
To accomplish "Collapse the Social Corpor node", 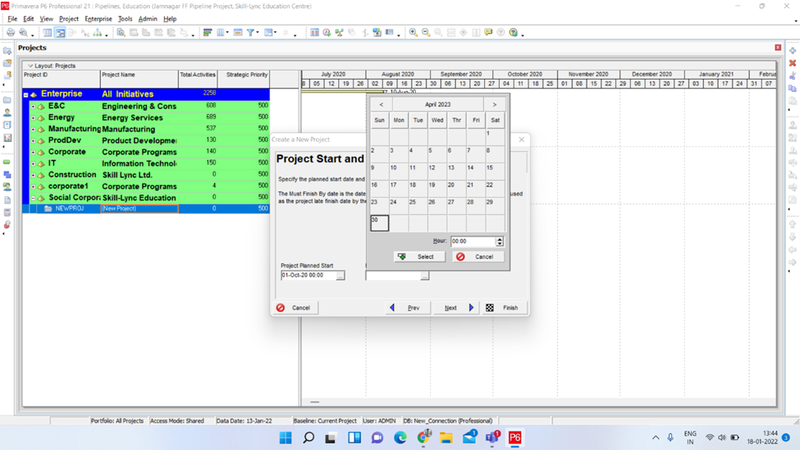I will click(x=33, y=198).
